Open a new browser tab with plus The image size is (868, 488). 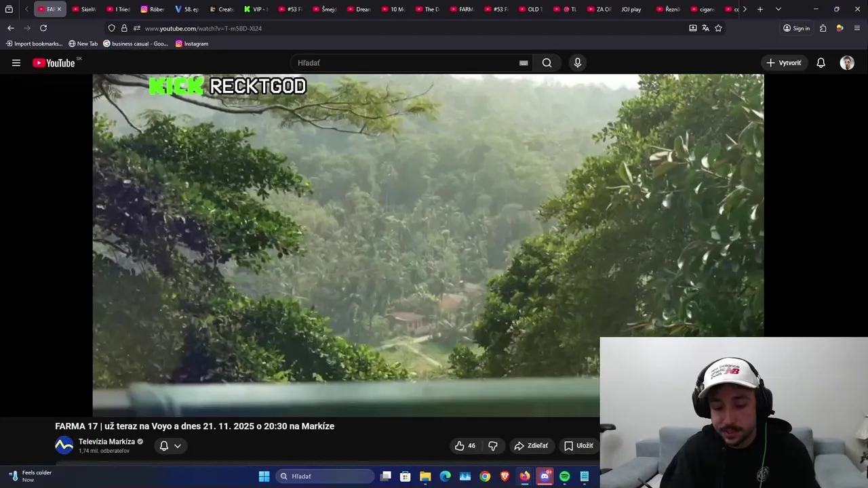tap(760, 9)
